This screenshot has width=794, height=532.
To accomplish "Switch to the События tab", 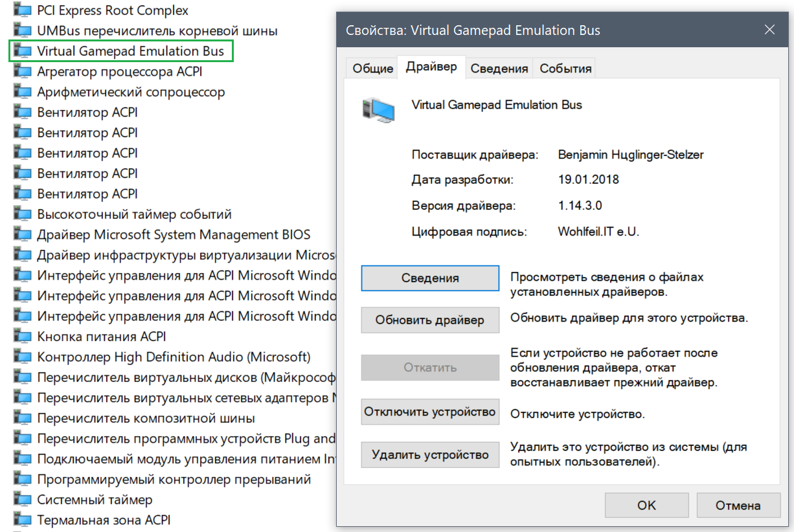I will [565, 69].
